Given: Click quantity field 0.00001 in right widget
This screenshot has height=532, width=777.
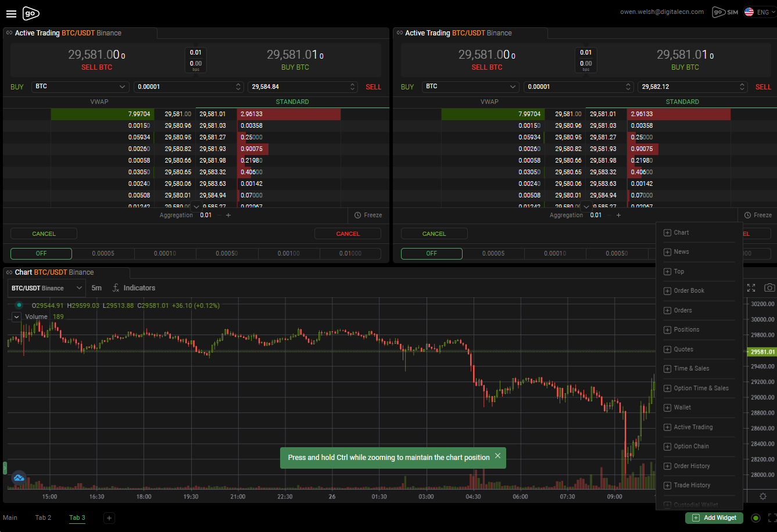Looking at the screenshot, I should coord(578,87).
